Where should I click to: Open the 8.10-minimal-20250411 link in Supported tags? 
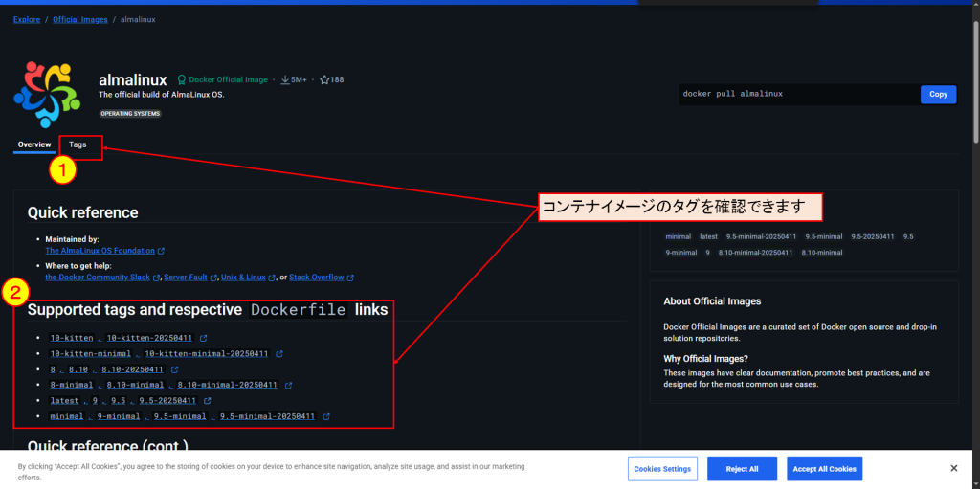(x=228, y=386)
